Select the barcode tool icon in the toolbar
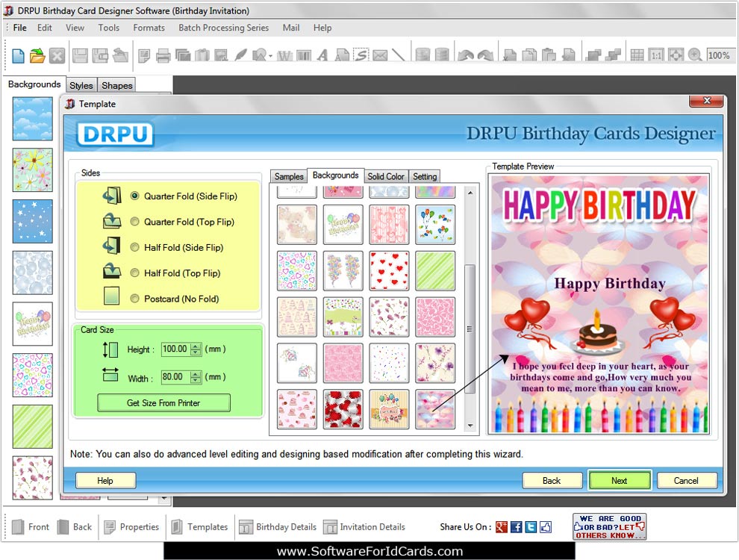Image resolution: width=739 pixels, height=560 pixels. pos(304,55)
